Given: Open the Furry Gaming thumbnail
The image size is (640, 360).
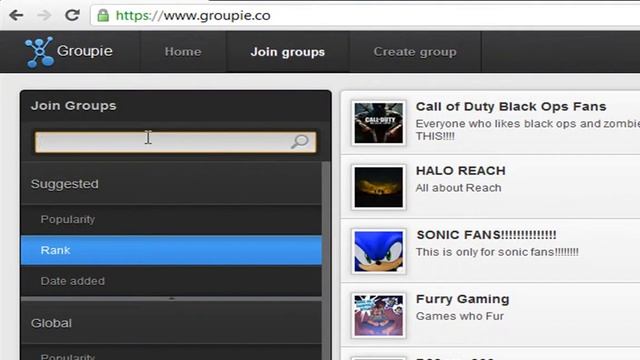Looking at the screenshot, I should (x=378, y=316).
